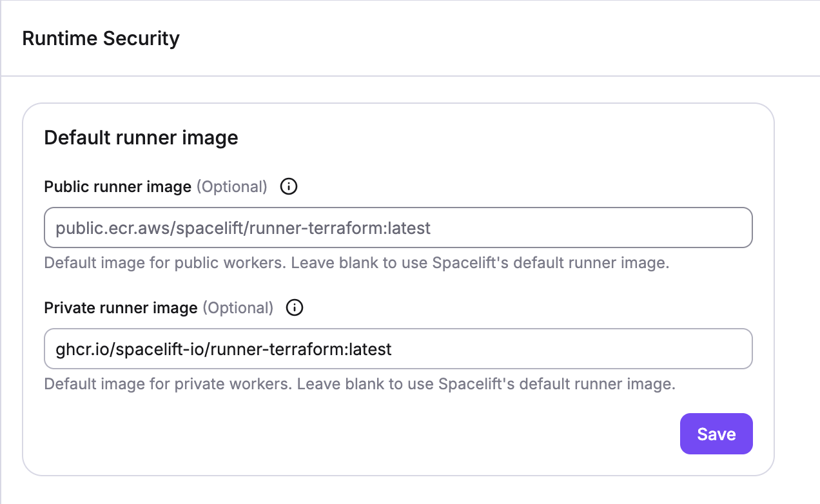Click the helper text about private workers
This screenshot has width=820, height=504.
[x=359, y=385]
